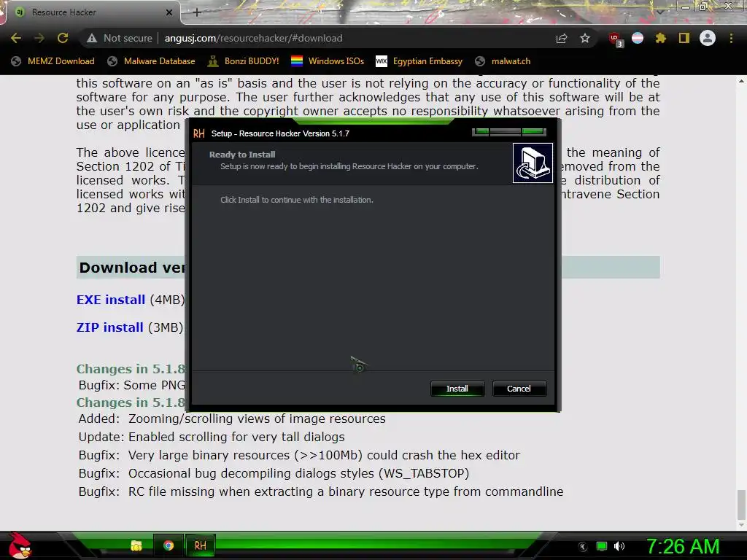Open malwat.ch bookmark
Screen dimensions: 747x560
click(503, 61)
